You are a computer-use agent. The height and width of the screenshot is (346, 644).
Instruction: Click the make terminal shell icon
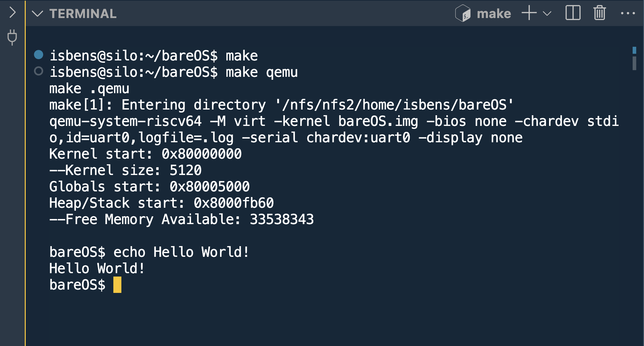[x=463, y=14]
